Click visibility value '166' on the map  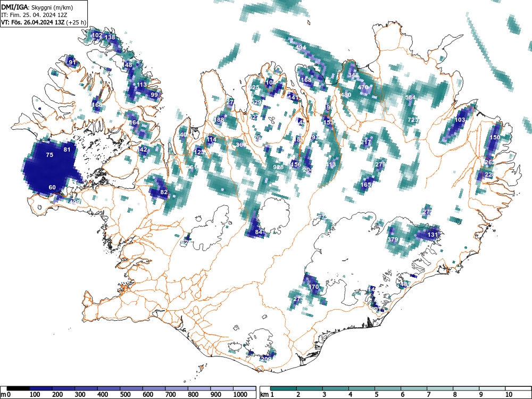pos(97,105)
